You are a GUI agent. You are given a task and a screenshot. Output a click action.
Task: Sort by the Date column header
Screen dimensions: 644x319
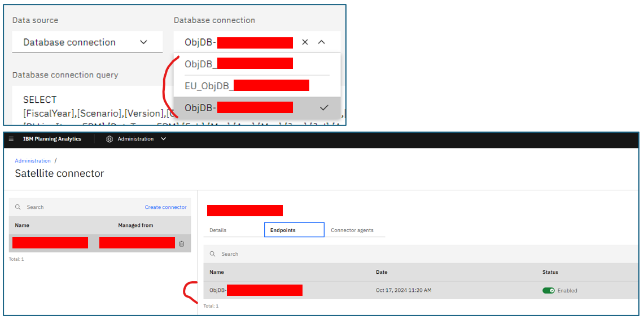coord(382,272)
